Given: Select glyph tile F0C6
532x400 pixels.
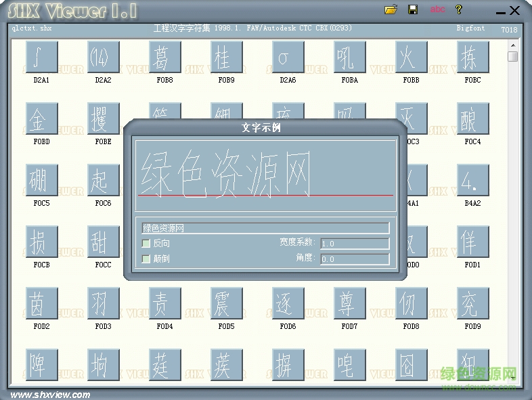Looking at the screenshot, I should [104, 180].
